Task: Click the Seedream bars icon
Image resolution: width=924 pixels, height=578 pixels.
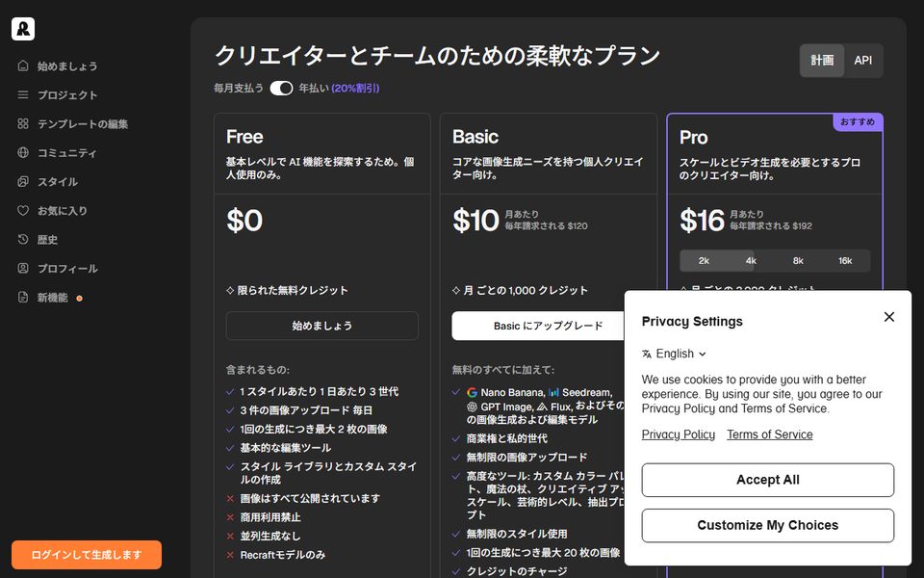Action: 553,392
